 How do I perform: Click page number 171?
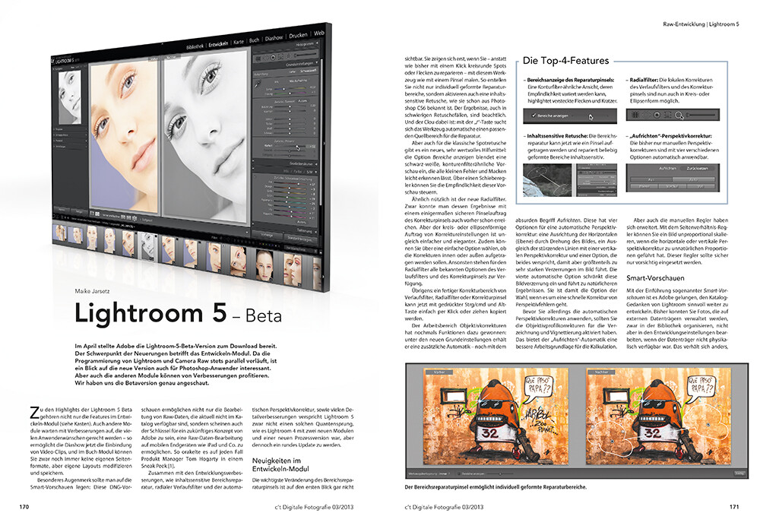(x=734, y=507)
